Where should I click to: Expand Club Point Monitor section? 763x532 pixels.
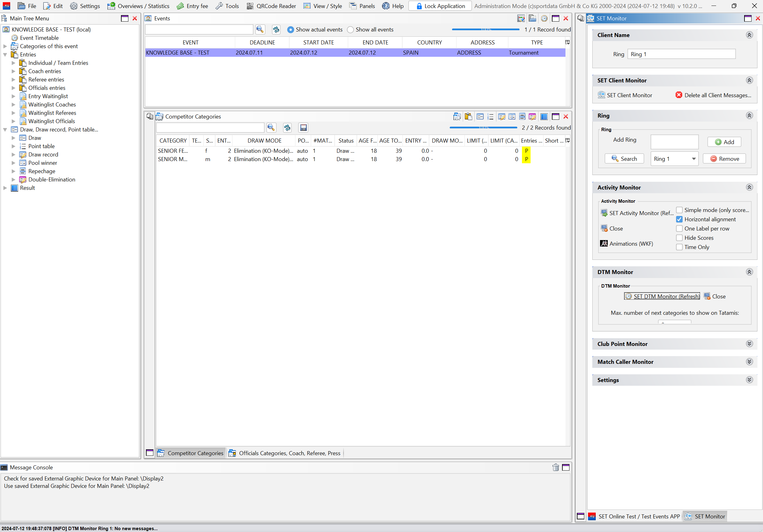pos(749,344)
